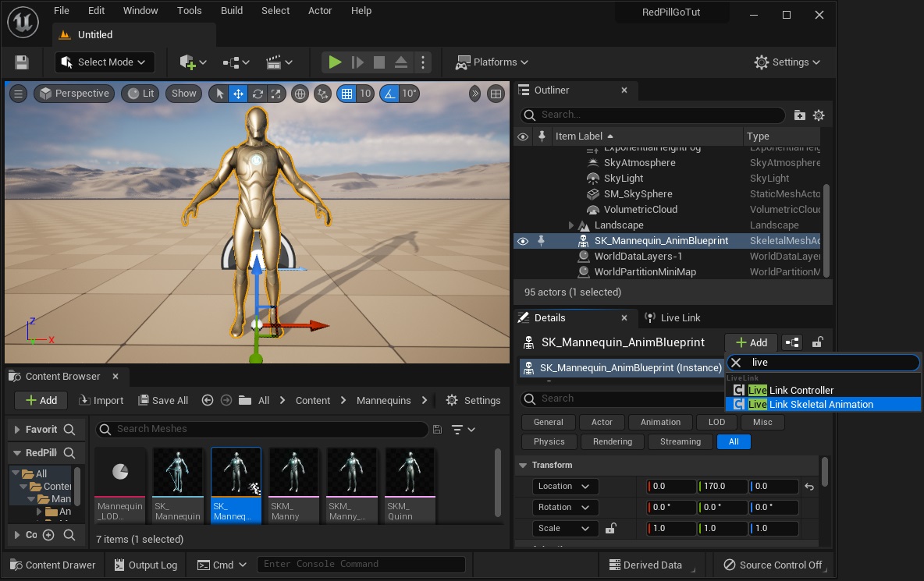Expand the Landscape item in Outliner
The width and height of the screenshot is (924, 581).
pos(571,225)
